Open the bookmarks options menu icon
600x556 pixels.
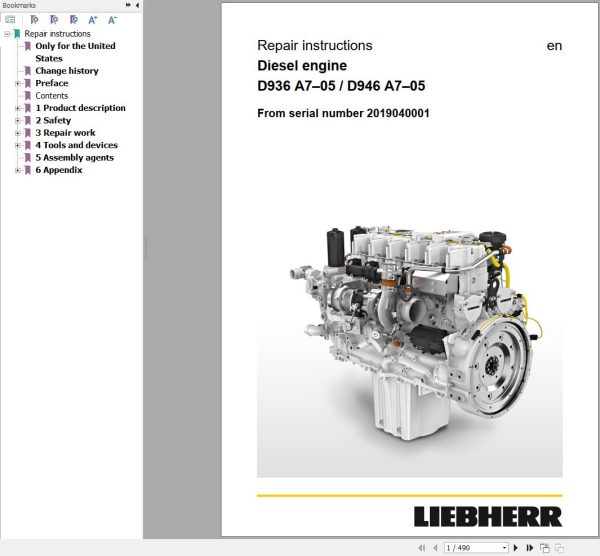[10, 20]
